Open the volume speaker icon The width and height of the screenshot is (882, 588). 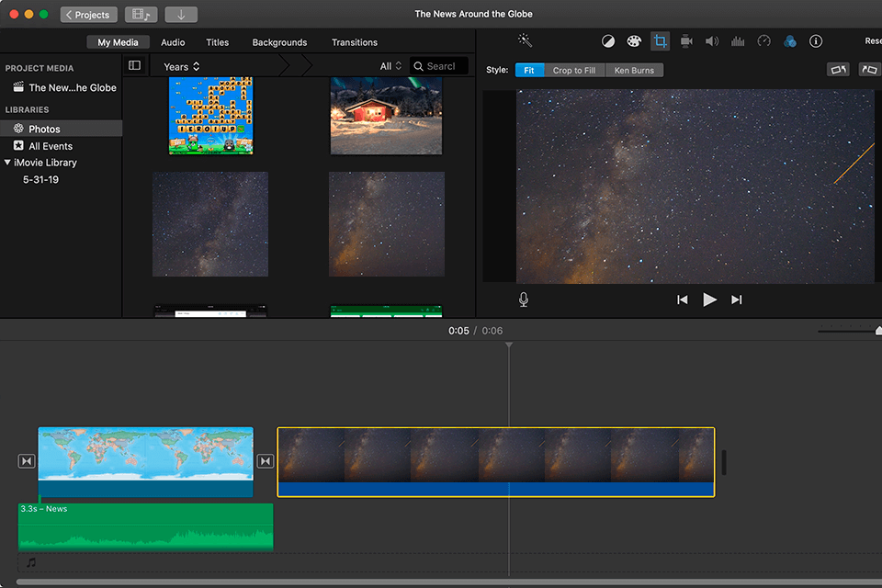coord(711,41)
